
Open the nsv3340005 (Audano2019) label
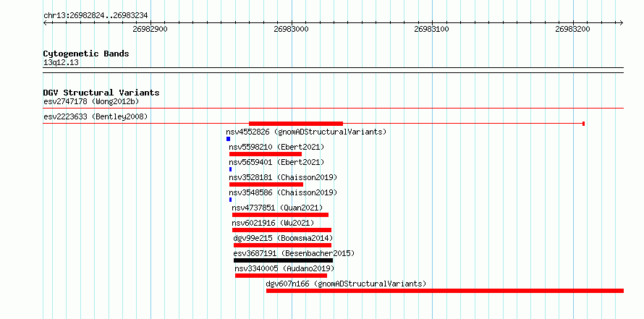284,268
